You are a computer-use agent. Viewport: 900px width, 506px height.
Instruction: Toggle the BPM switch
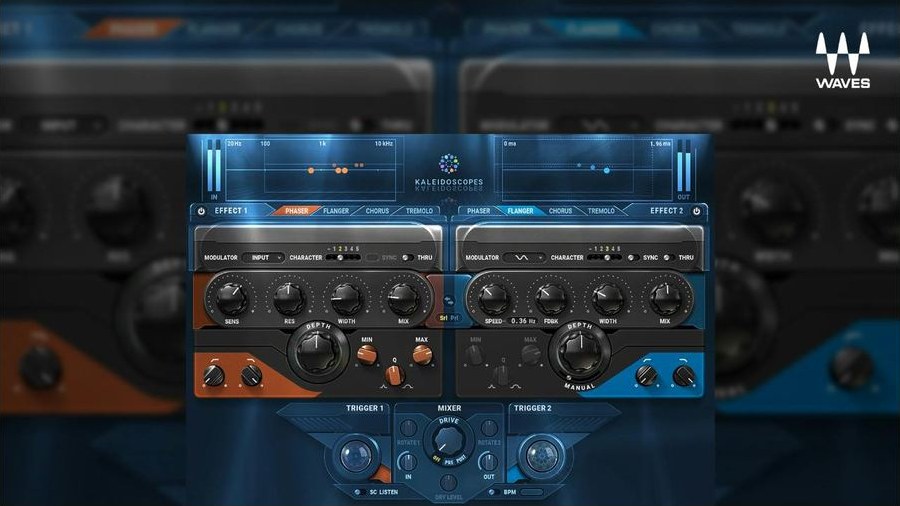tap(492, 492)
